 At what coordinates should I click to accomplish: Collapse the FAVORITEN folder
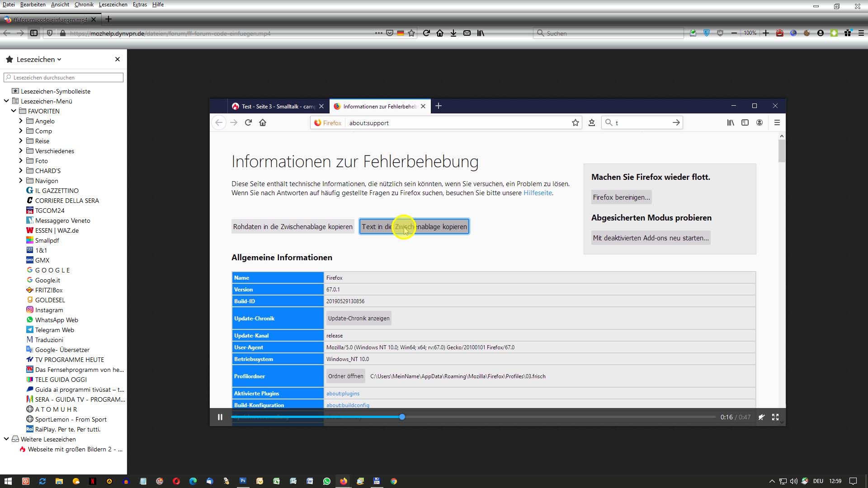coord(14,111)
